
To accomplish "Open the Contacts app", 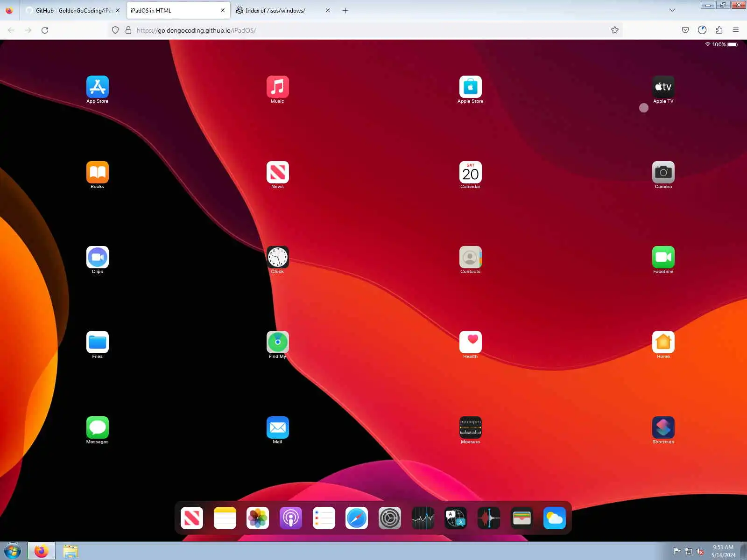I will click(471, 257).
